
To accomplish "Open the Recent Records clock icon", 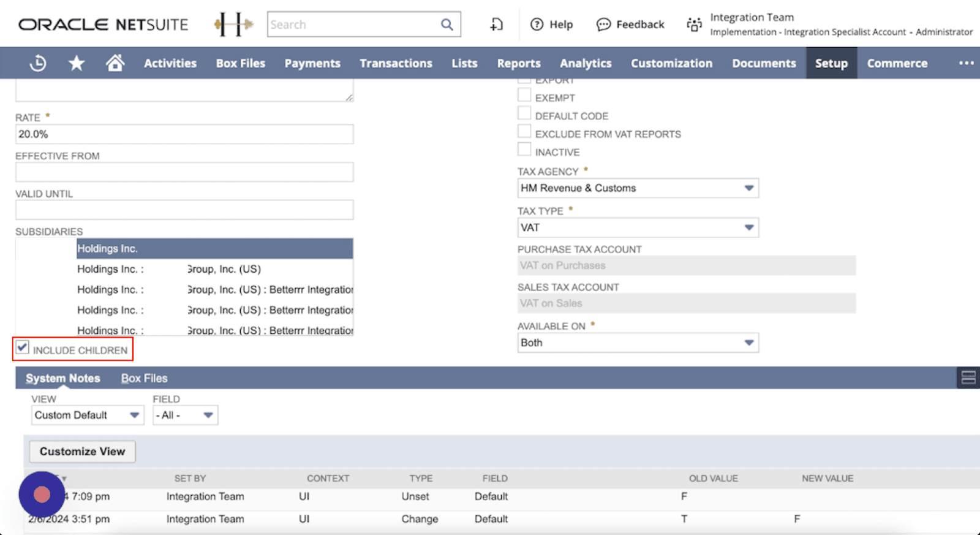I will [x=38, y=63].
